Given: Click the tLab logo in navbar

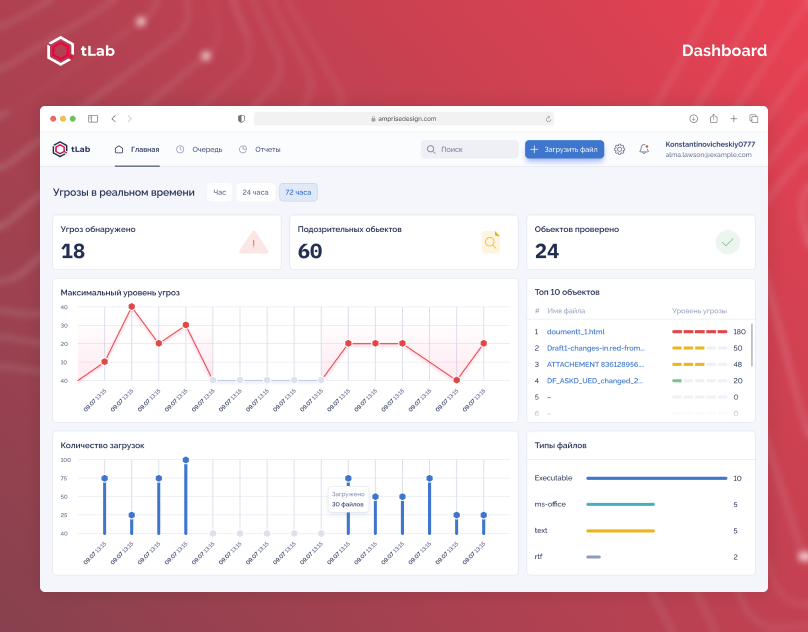Looking at the screenshot, I should coord(71,149).
